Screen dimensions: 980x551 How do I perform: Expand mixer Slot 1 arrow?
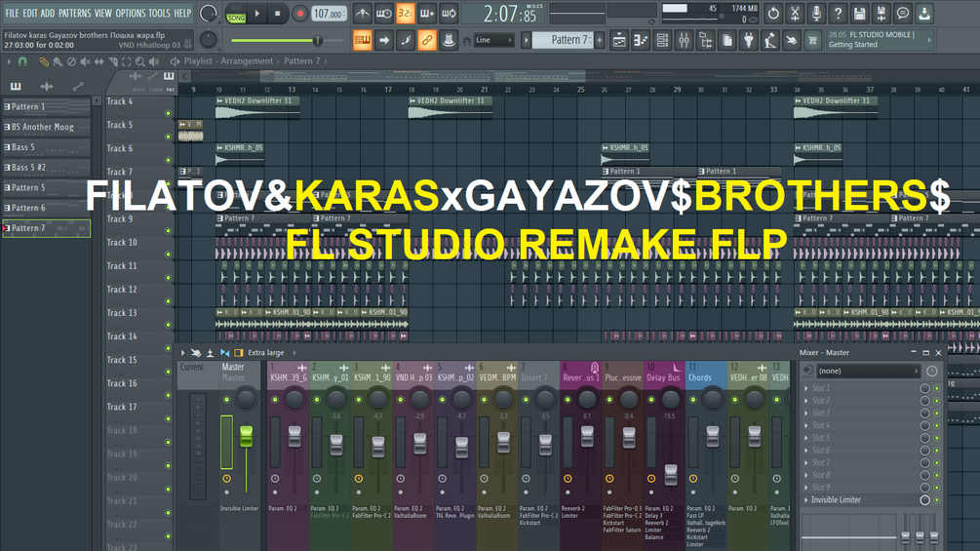806,388
